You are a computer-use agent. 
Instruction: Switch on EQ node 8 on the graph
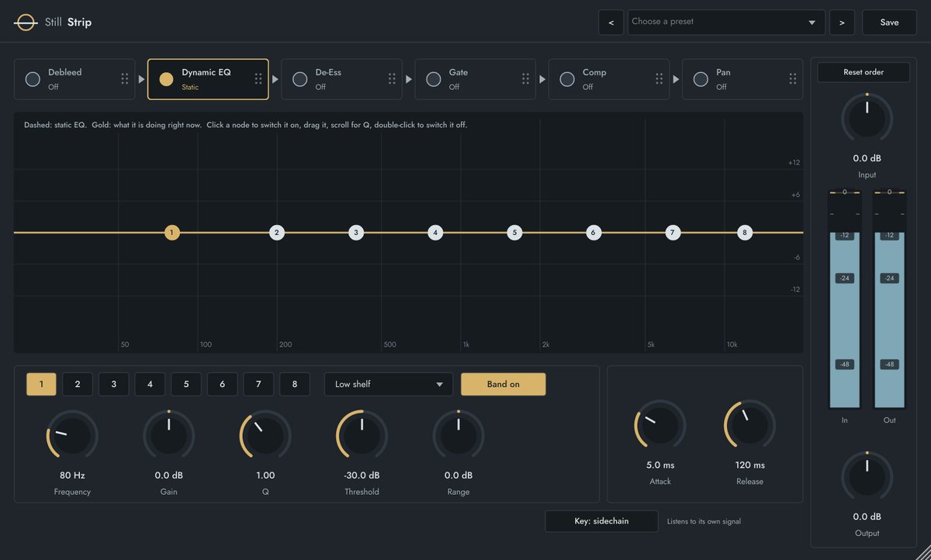click(745, 232)
